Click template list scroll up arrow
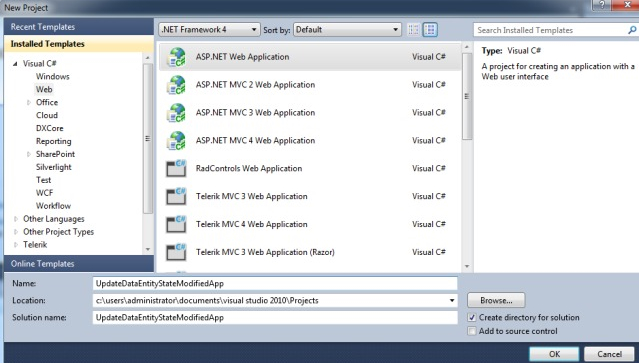The image size is (639, 363). tap(467, 48)
